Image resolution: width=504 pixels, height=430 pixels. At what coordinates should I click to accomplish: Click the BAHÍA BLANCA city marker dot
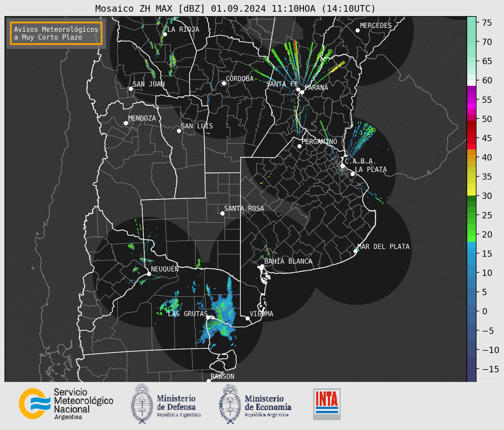point(262,266)
